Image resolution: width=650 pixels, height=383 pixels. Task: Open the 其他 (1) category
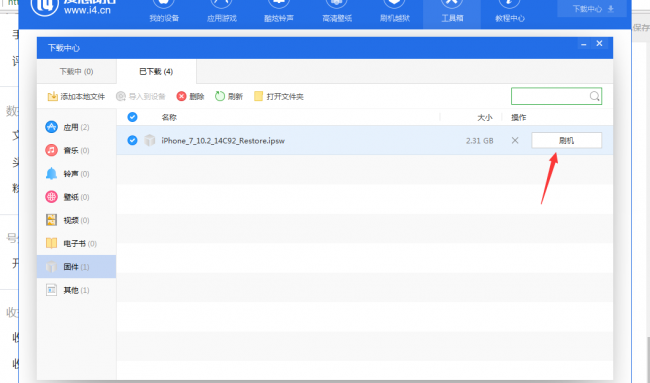[x=76, y=290]
